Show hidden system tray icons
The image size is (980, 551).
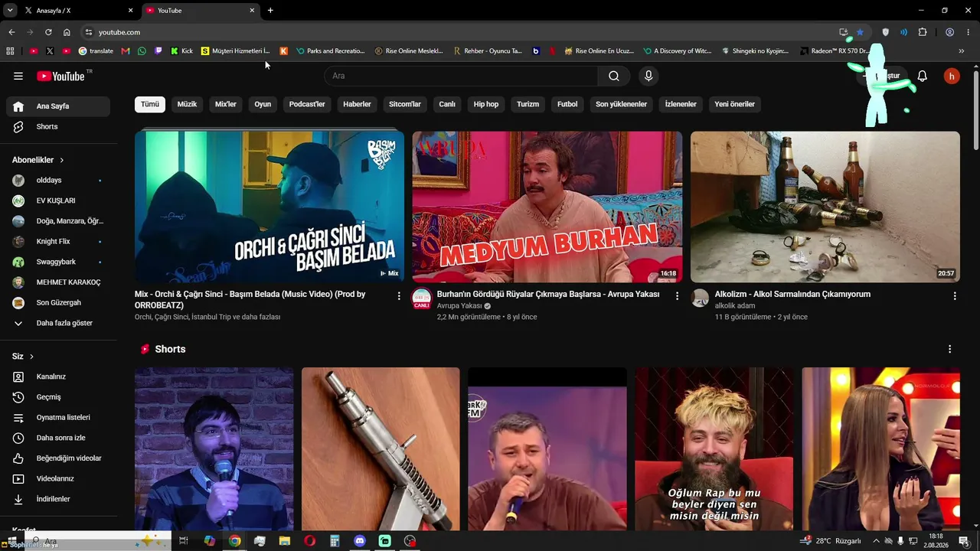click(876, 541)
